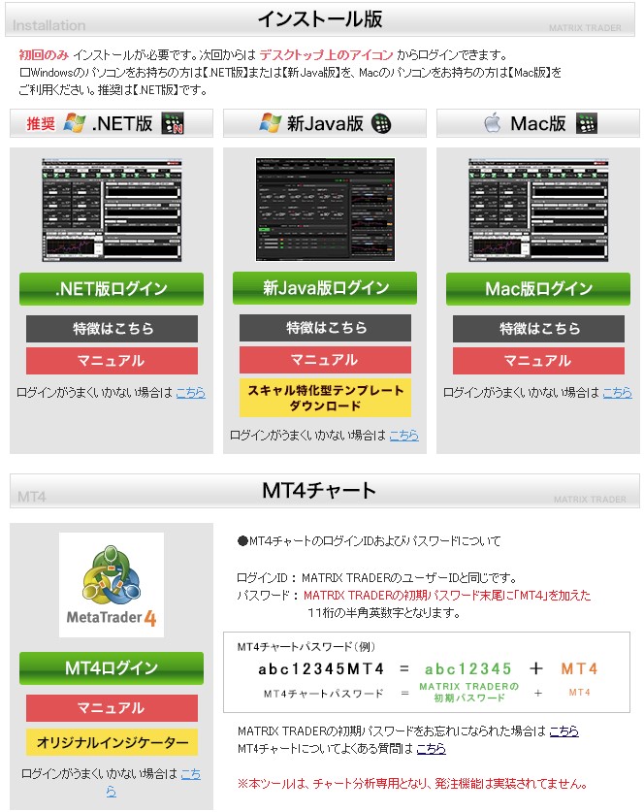The height and width of the screenshot is (812, 644).
Task: Click the example password abc12345MT4
Action: tap(321, 669)
